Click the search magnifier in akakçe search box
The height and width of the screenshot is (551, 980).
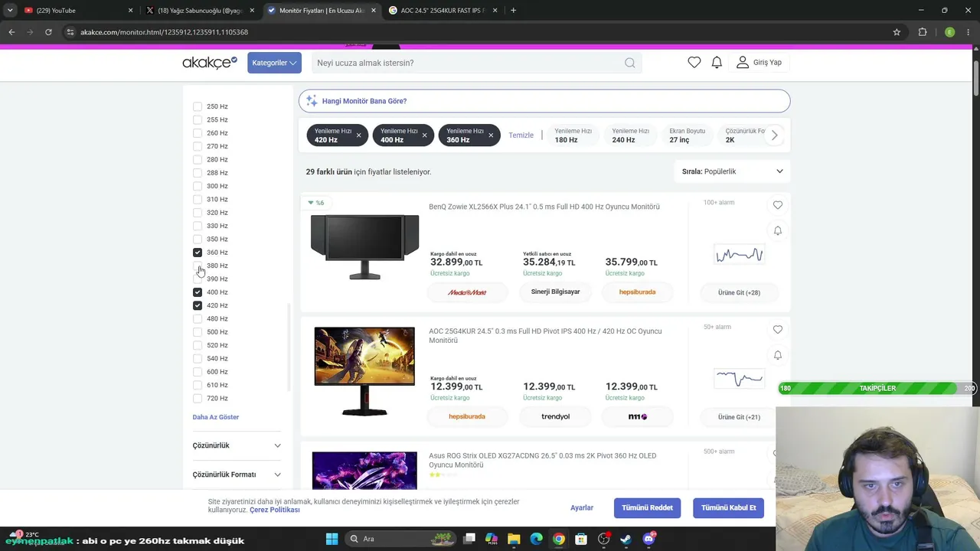click(x=629, y=63)
